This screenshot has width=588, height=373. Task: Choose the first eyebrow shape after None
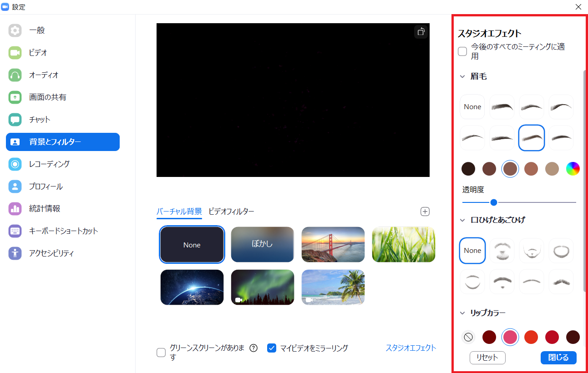(x=502, y=107)
